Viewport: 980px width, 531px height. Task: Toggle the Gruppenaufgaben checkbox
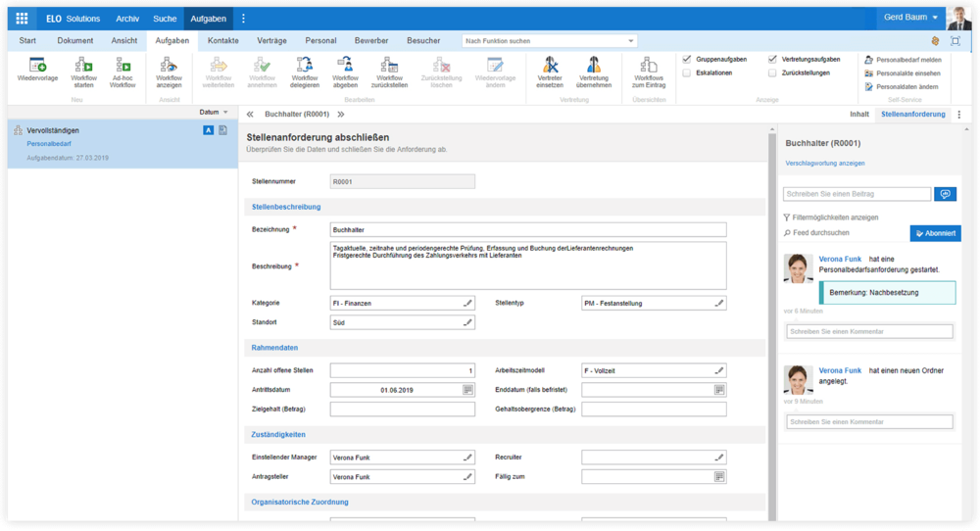687,59
